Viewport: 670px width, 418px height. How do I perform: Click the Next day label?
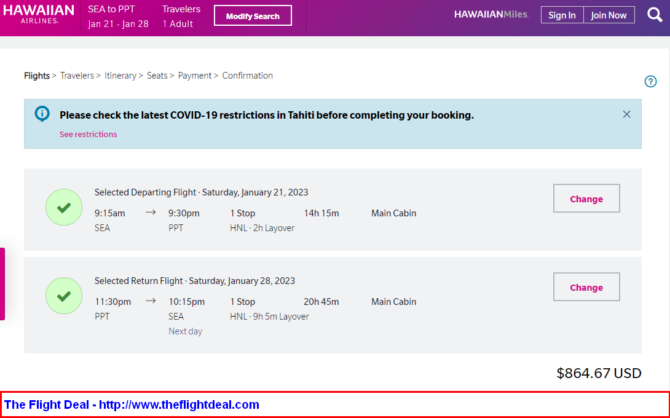[185, 331]
